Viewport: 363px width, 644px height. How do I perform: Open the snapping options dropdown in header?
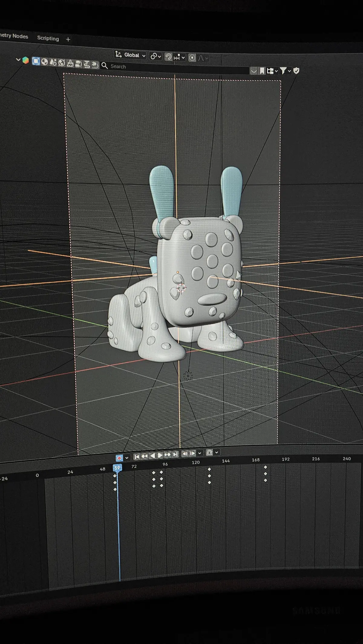[179, 57]
